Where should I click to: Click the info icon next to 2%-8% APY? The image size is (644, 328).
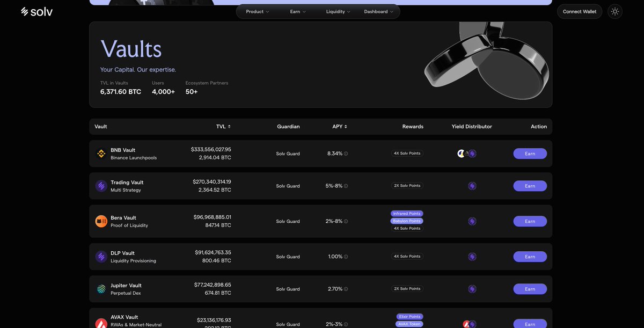[x=346, y=221]
